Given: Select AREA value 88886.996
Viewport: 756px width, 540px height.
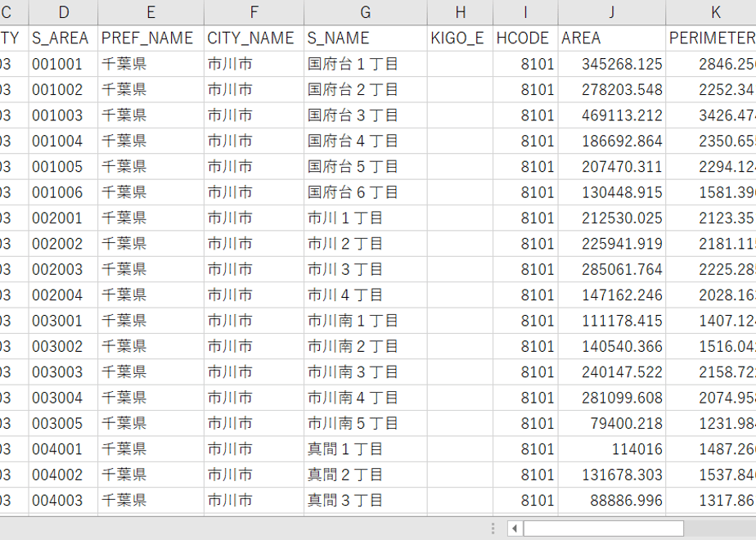Looking at the screenshot, I should pos(612,501).
